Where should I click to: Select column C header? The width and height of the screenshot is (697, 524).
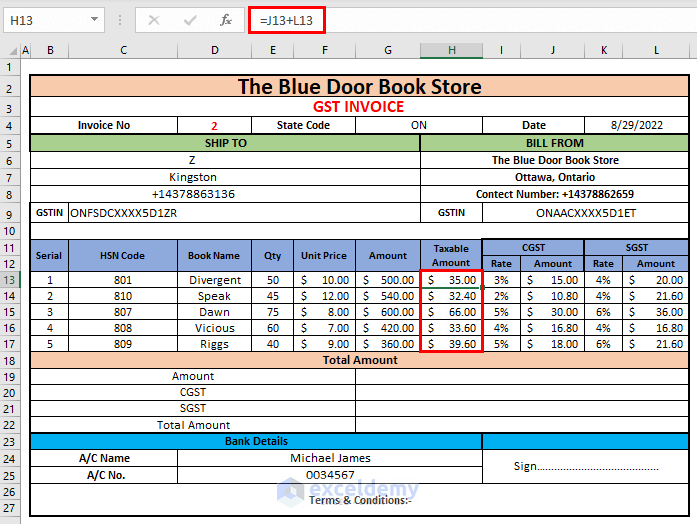click(123, 50)
